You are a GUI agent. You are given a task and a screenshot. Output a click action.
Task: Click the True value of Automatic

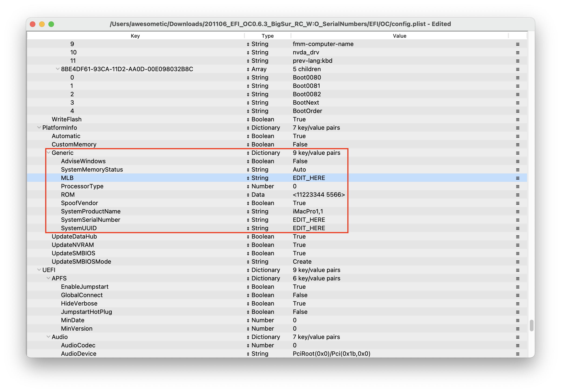(299, 136)
